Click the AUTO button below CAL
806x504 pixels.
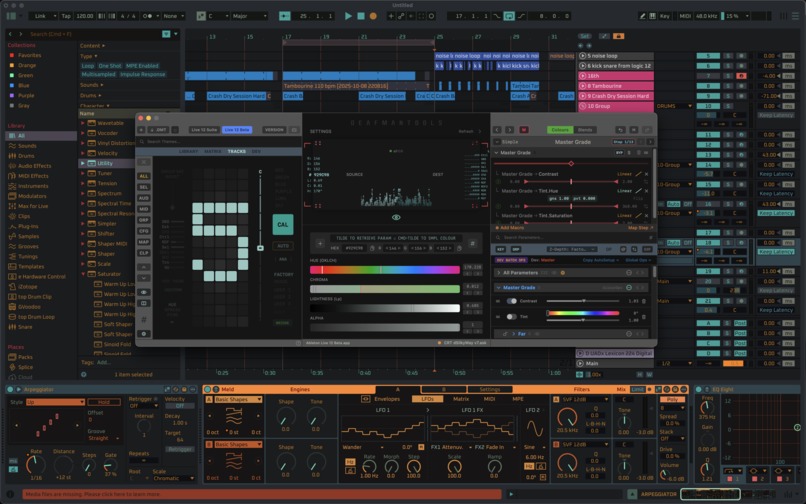click(x=283, y=246)
